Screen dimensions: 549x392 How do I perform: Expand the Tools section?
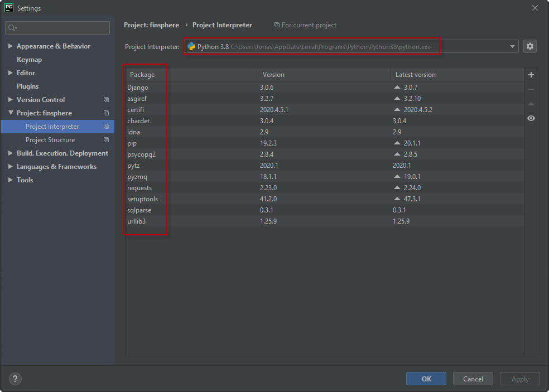(x=10, y=180)
